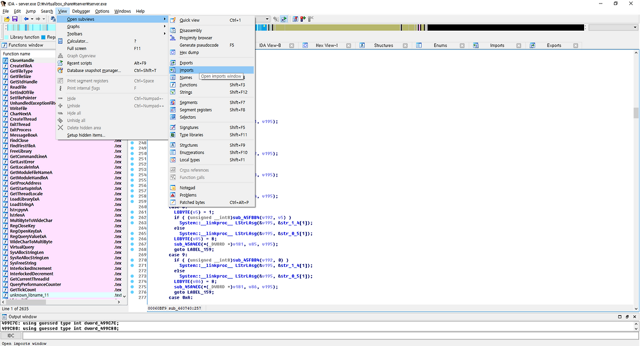This screenshot has height=346, width=644.
Task: Highlight the Open subviews submenu entry
Action: [x=112, y=19]
